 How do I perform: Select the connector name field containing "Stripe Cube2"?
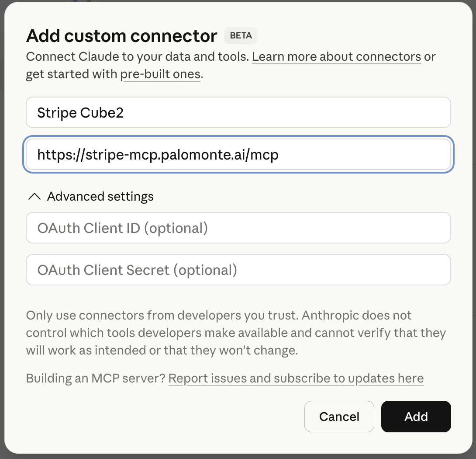pyautogui.click(x=238, y=112)
